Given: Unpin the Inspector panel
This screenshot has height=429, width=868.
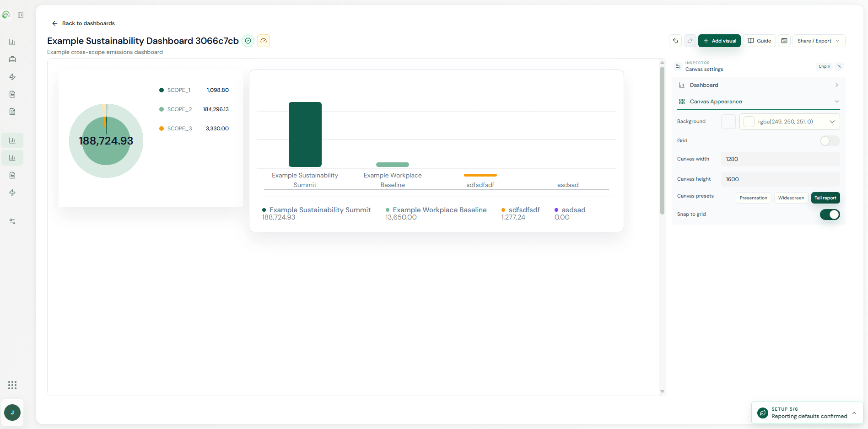Looking at the screenshot, I should tap(824, 66).
